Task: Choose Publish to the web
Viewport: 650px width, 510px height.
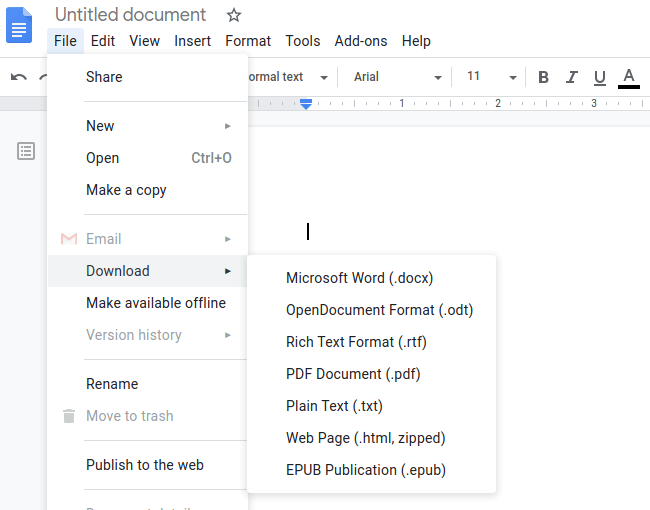Action: [x=148, y=465]
